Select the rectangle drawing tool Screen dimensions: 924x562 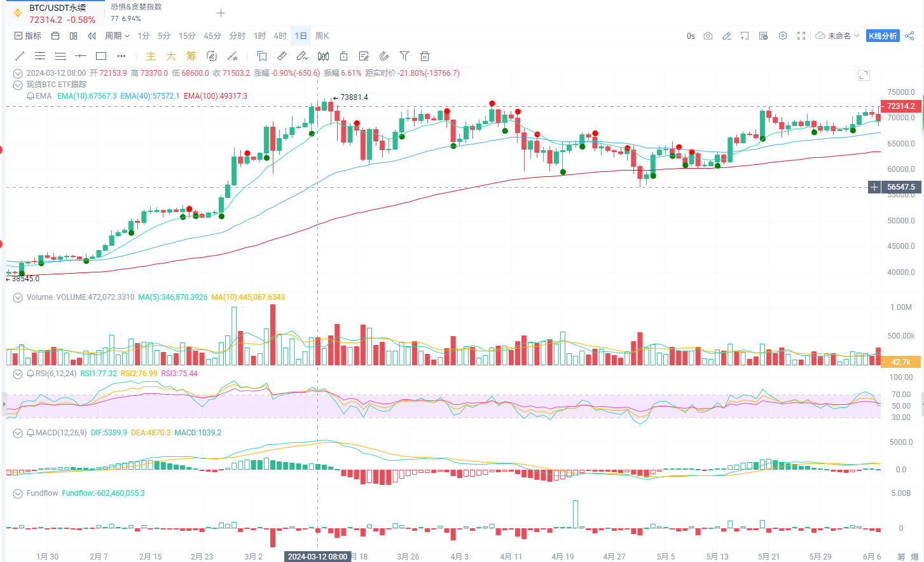(x=101, y=56)
